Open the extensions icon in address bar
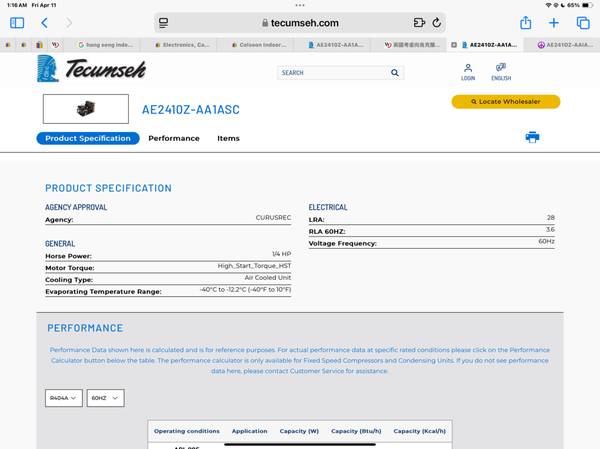This screenshot has height=449, width=600. (419, 23)
